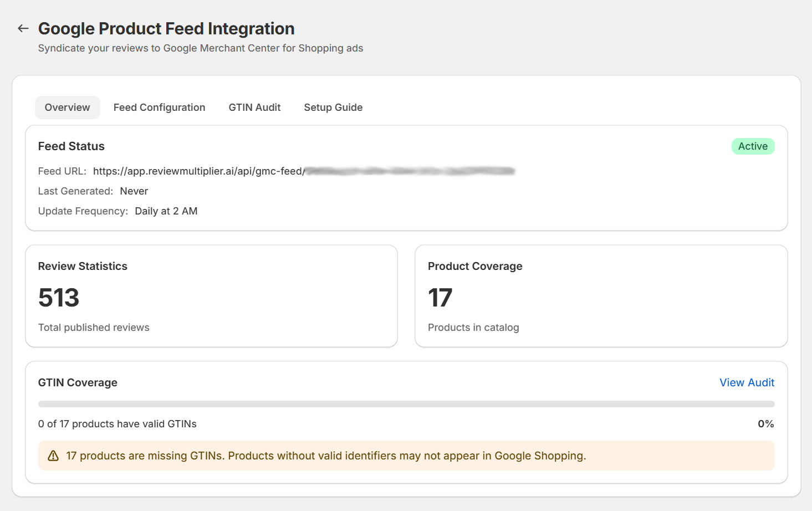Click the GTIN Coverage progress bar
This screenshot has width=812, height=511.
[x=406, y=403]
